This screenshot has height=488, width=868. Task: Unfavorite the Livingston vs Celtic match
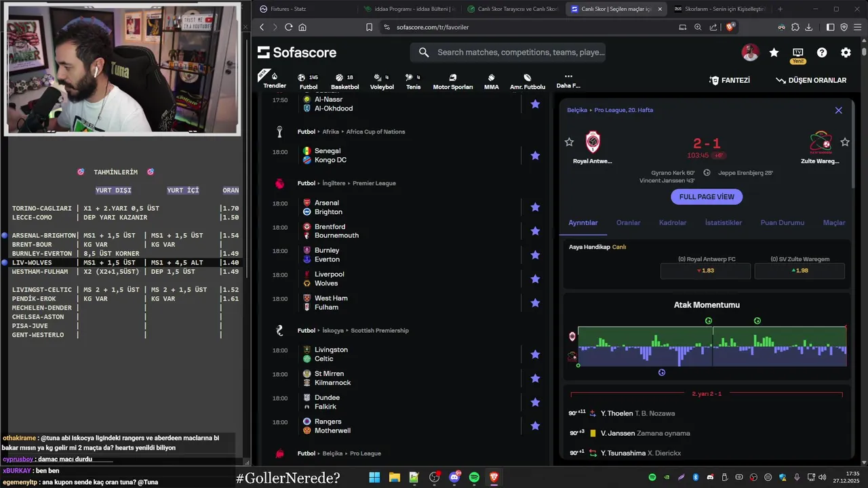pyautogui.click(x=535, y=354)
